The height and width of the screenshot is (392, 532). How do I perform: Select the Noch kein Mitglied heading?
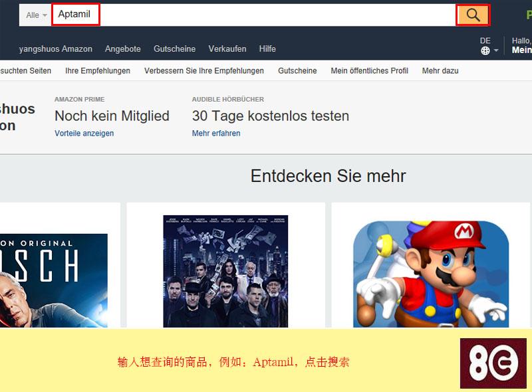click(112, 116)
